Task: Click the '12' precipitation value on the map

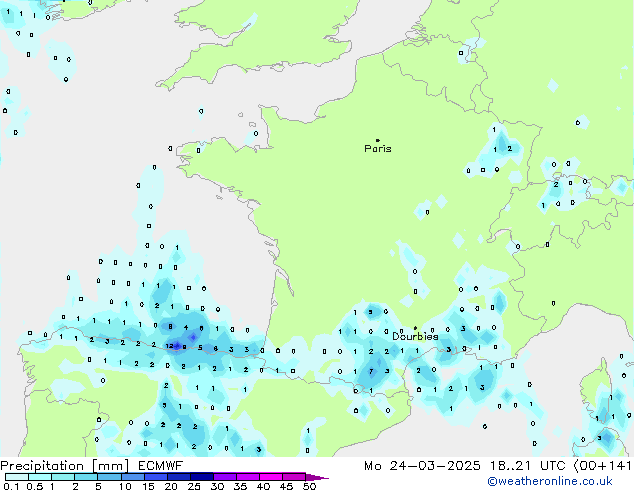Action: pos(169,346)
